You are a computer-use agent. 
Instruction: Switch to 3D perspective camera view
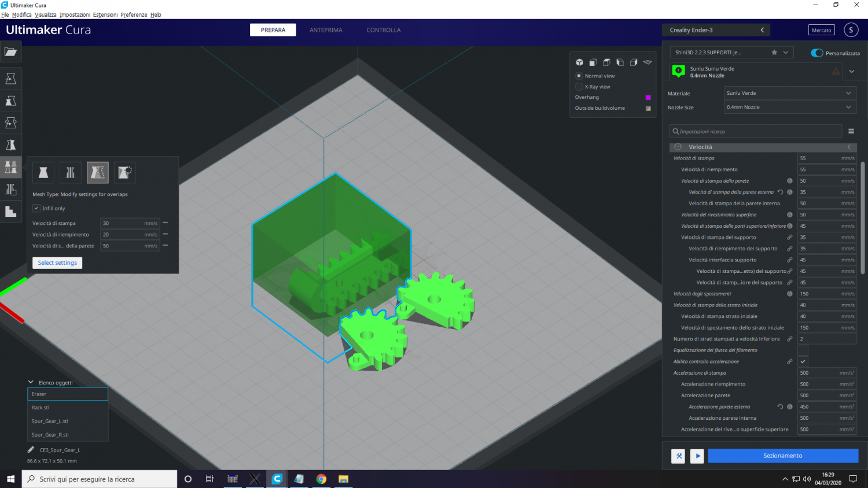579,62
